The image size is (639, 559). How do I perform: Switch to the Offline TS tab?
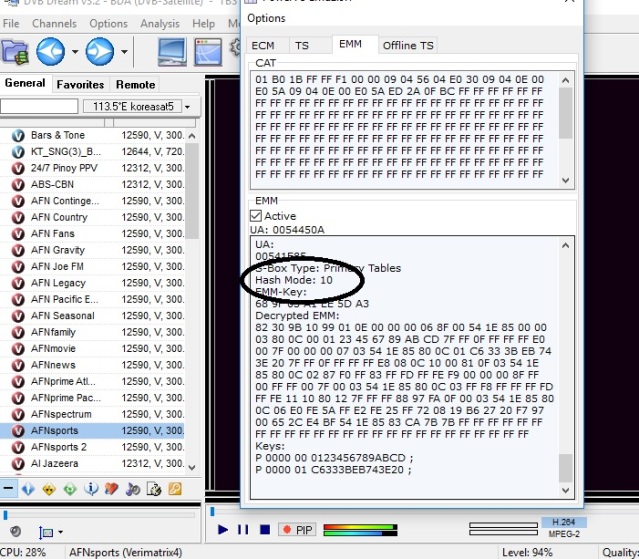408,46
